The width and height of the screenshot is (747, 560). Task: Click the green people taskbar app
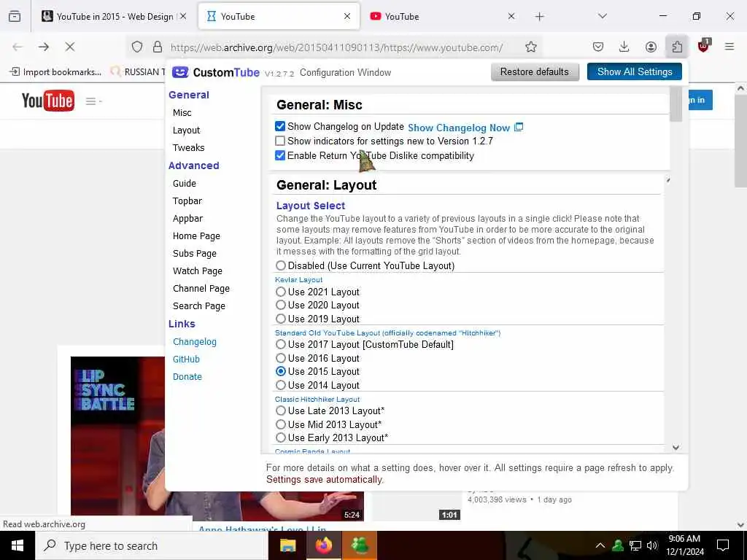tap(360, 545)
